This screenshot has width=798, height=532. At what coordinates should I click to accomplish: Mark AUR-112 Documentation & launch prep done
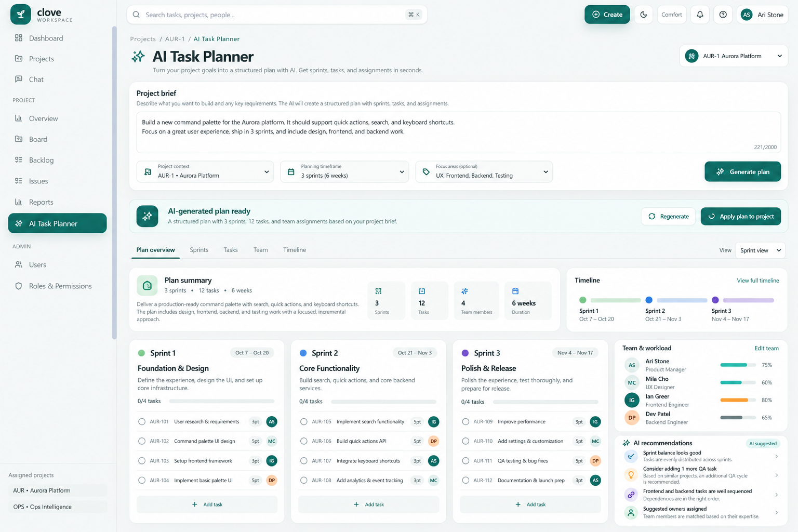(465, 481)
